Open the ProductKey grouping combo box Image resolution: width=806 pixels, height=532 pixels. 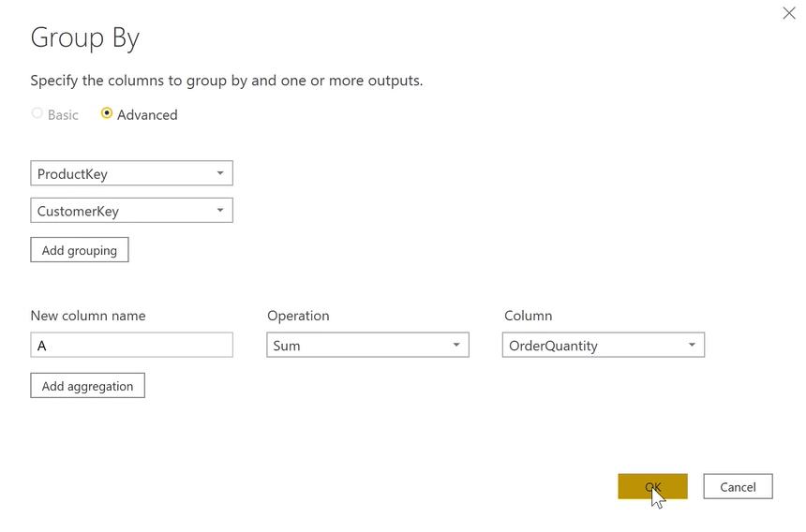click(x=122, y=173)
